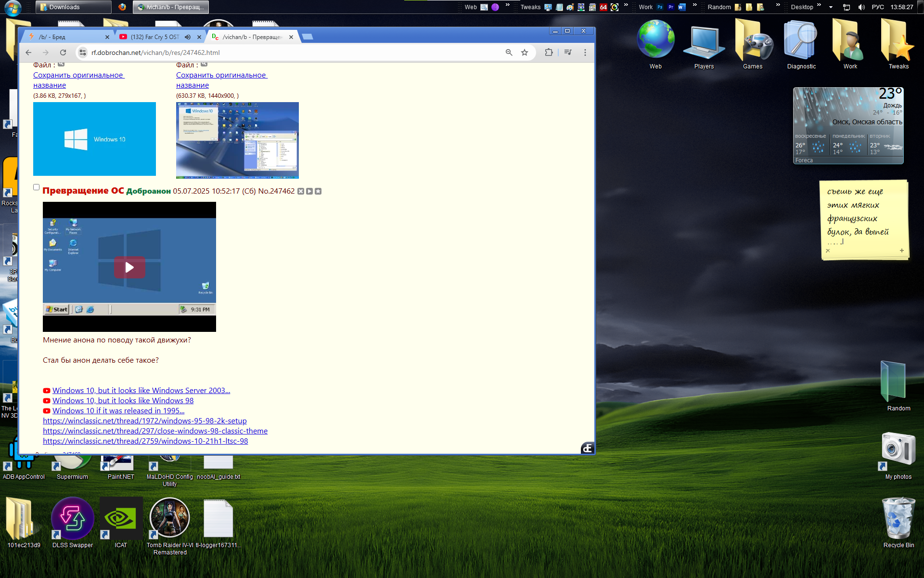Launch Premiere Pro from the Work toolbar

click(671, 7)
